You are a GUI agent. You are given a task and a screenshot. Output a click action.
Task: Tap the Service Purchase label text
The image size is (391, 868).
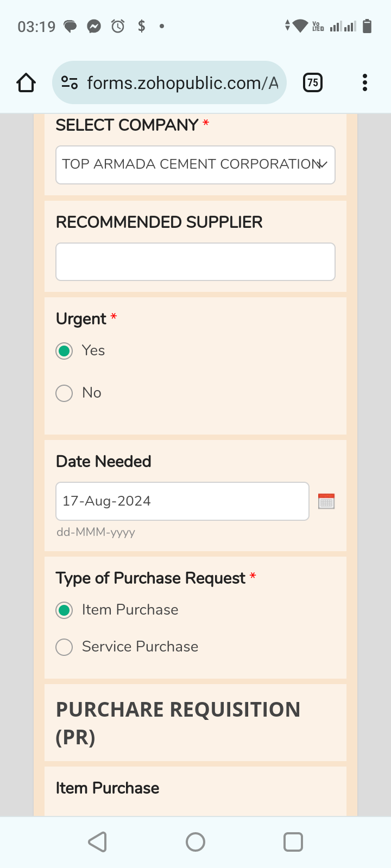coord(140,647)
